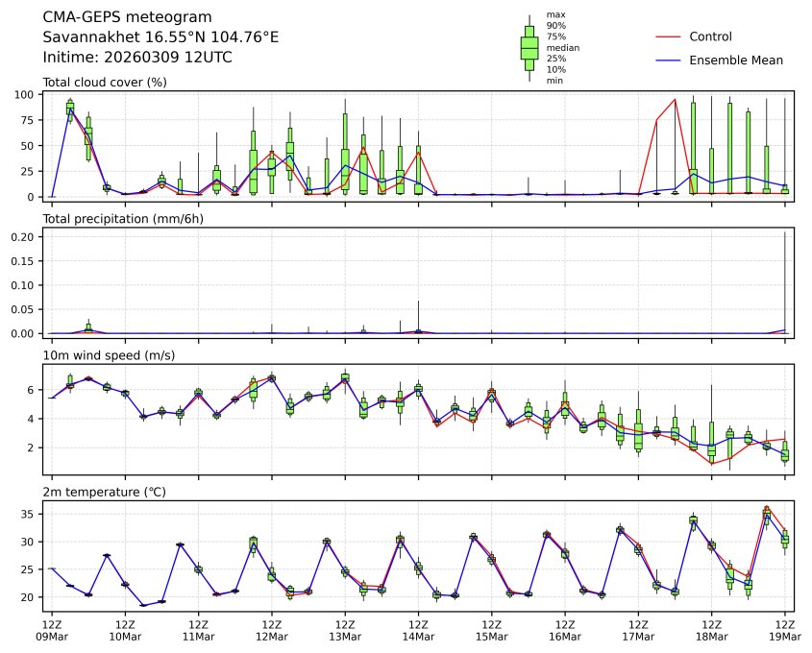Click the '12Z 14Mar' x-axis tick label
The height and width of the screenshot is (653, 812).
(x=418, y=630)
